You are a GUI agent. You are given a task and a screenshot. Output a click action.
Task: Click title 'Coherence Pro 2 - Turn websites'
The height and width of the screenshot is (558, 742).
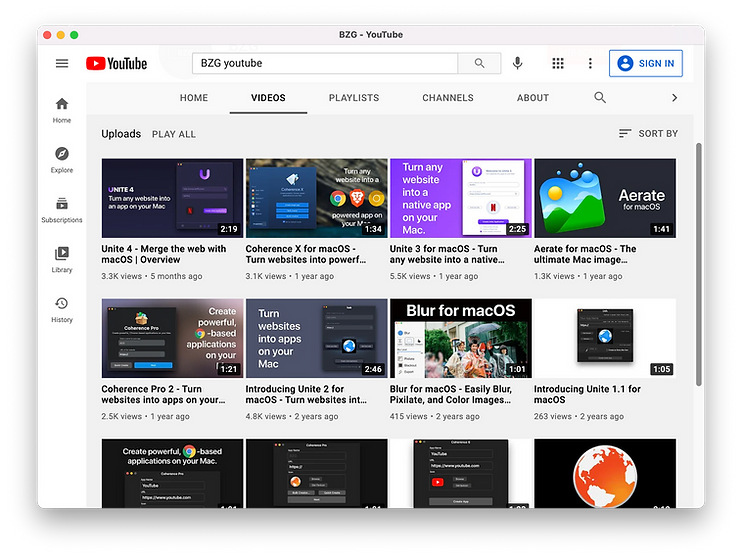pos(163,394)
